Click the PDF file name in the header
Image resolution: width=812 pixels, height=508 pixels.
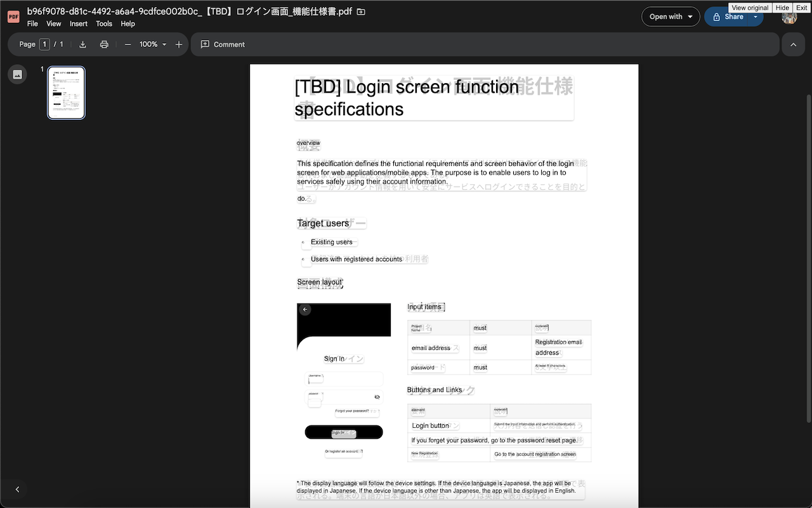pos(190,11)
